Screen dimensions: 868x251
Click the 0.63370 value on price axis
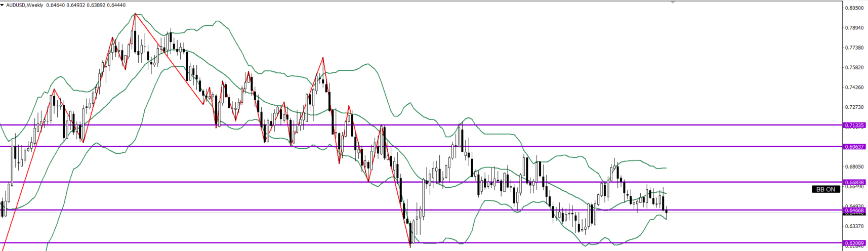[854, 226]
